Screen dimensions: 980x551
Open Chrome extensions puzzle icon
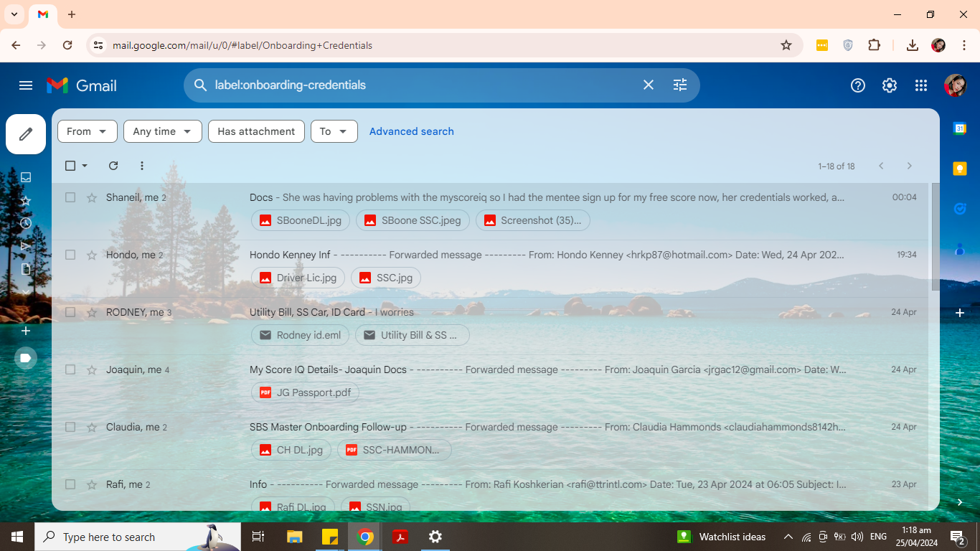874,45
